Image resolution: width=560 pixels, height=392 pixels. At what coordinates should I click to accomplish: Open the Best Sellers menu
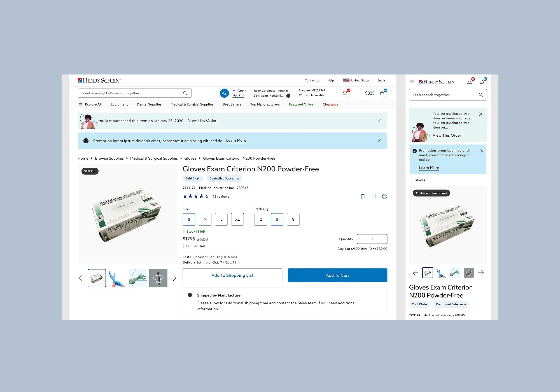coord(232,104)
